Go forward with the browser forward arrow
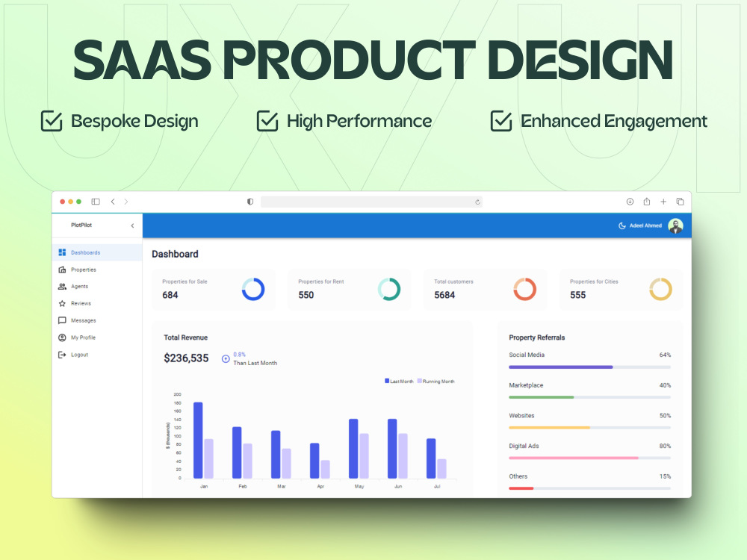 tap(126, 202)
